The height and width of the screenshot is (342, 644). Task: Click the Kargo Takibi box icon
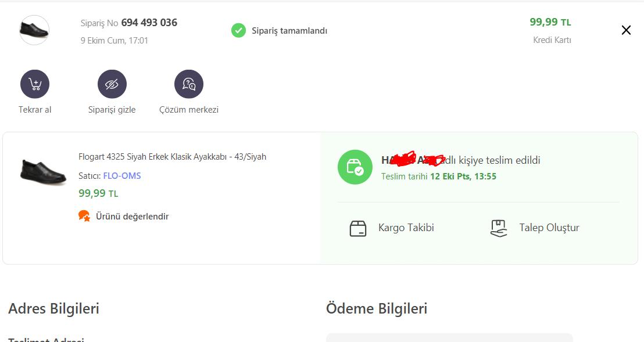357,228
